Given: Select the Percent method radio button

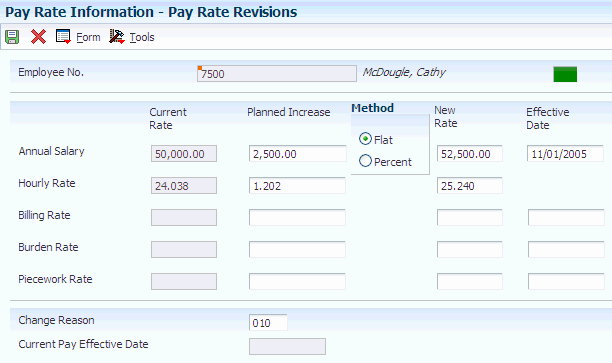Looking at the screenshot, I should [365, 161].
